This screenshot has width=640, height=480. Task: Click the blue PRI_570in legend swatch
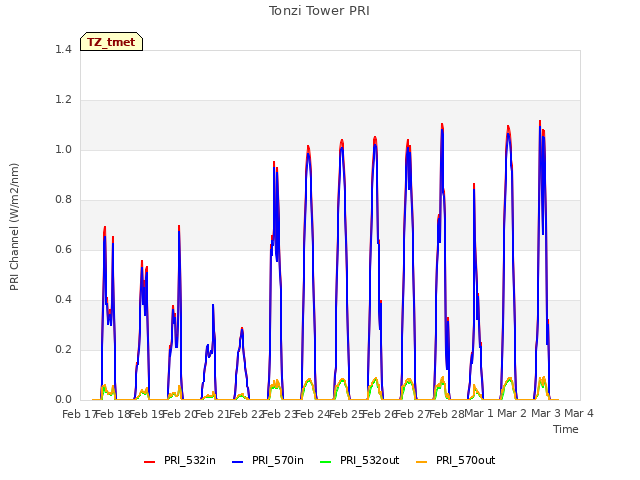[238, 462]
